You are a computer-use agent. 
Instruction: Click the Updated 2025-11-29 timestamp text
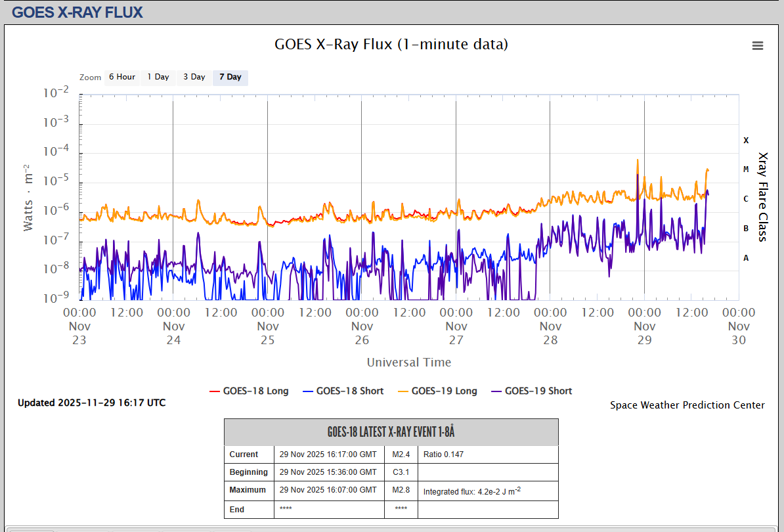tap(91, 403)
